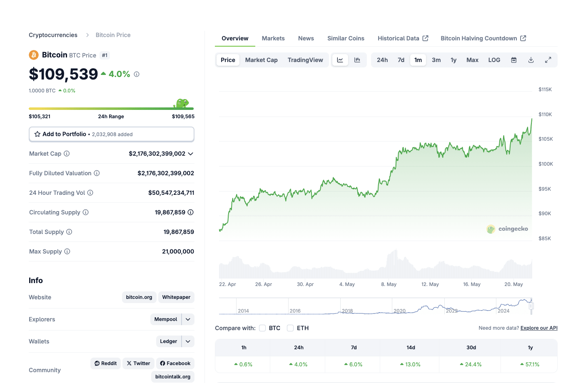The height and width of the screenshot is (383, 588).
Task: Set chart range to 7d
Action: [401, 60]
